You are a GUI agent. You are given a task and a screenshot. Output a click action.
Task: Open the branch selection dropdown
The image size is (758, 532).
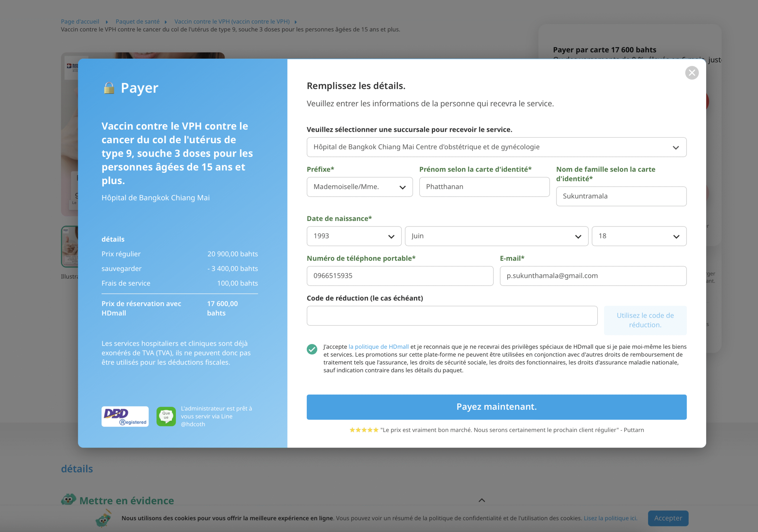[496, 147]
